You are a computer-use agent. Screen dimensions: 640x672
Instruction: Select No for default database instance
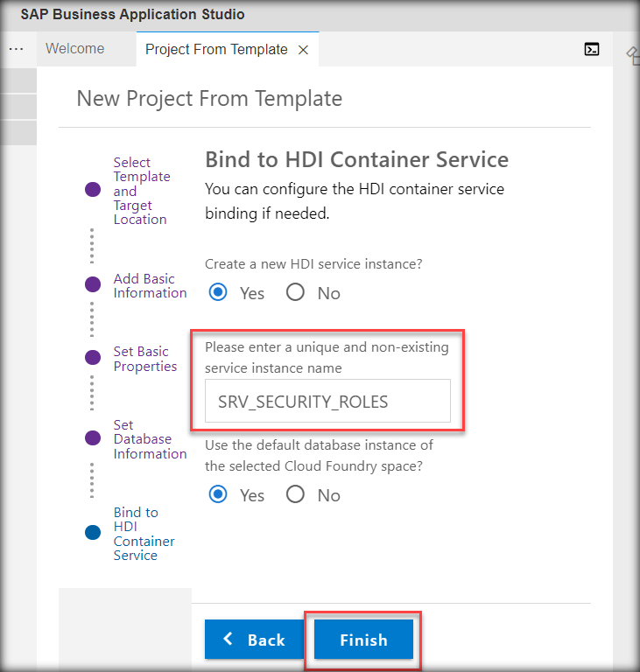click(x=295, y=494)
